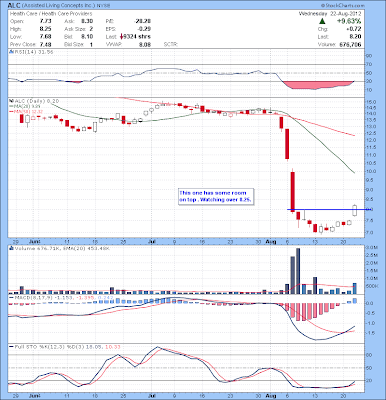Click the small icon beside Volume 676.71K label
The height and width of the screenshot is (400, 386).
10,248
